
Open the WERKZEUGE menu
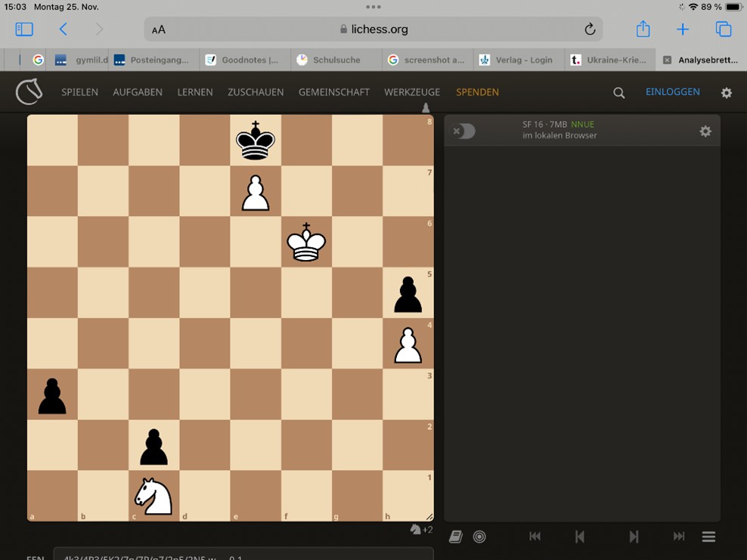coord(411,91)
